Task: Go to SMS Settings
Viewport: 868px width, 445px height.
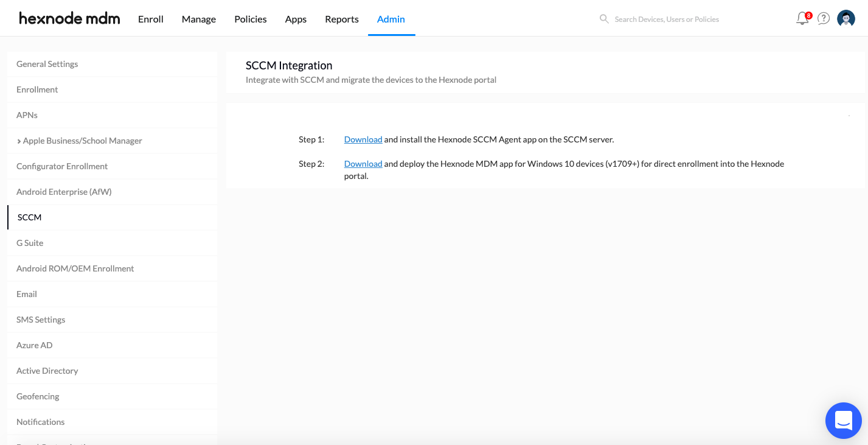Action: 112,320
